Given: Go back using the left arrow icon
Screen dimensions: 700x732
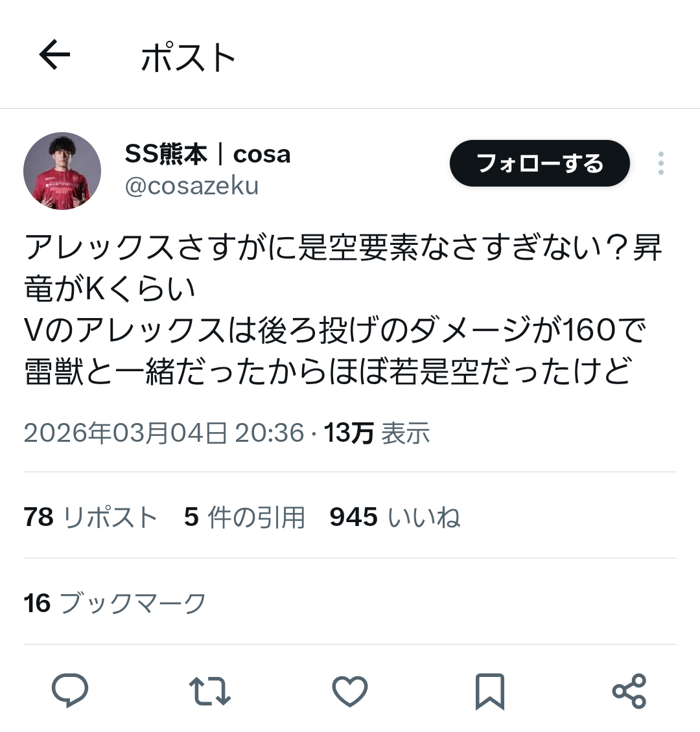Looking at the screenshot, I should [x=54, y=54].
